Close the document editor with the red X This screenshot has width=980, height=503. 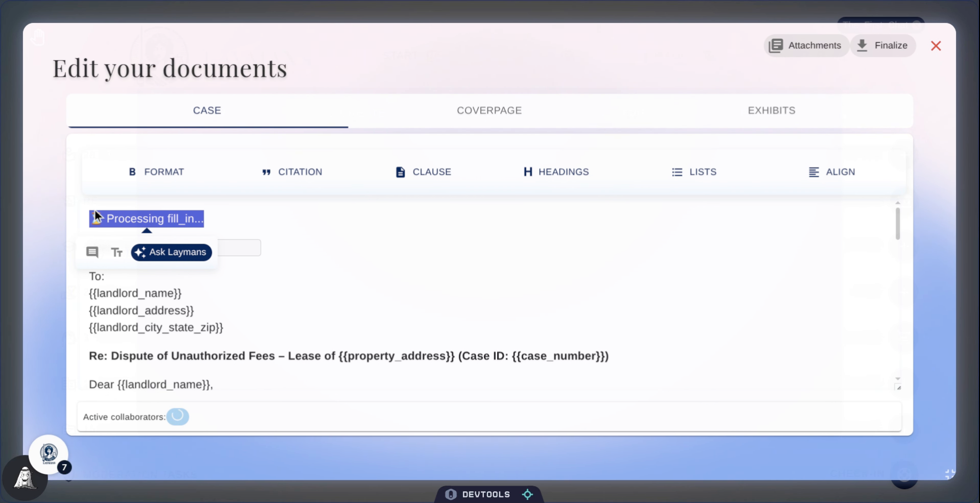pos(936,46)
